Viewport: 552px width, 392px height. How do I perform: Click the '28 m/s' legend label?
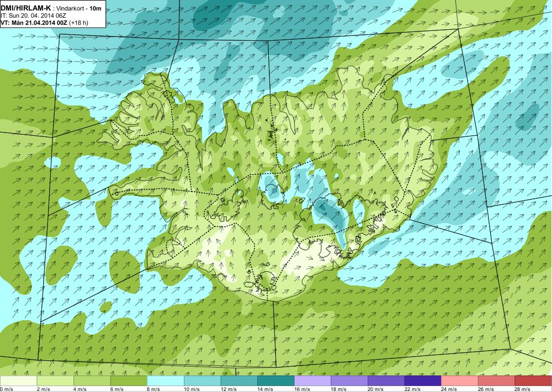coord(523,389)
